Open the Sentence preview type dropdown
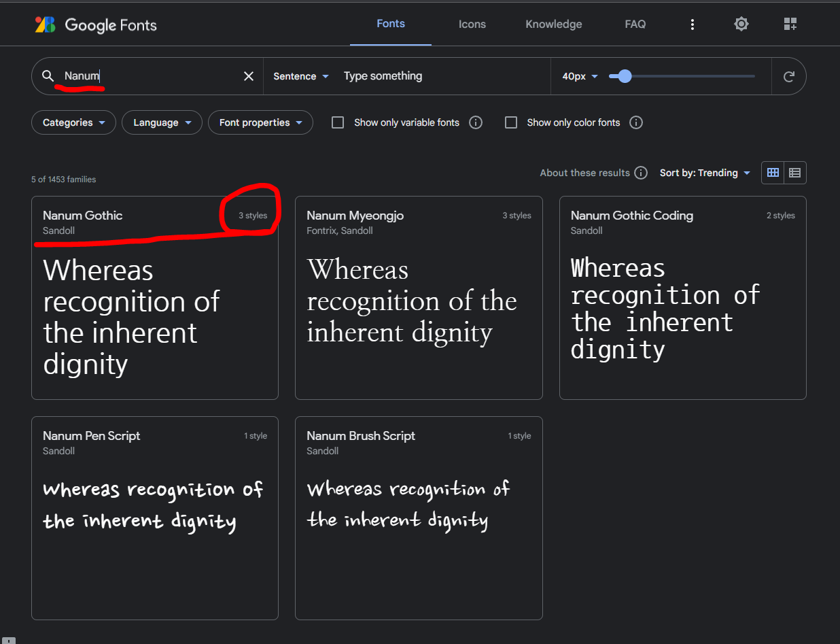The image size is (840, 644). coord(301,76)
